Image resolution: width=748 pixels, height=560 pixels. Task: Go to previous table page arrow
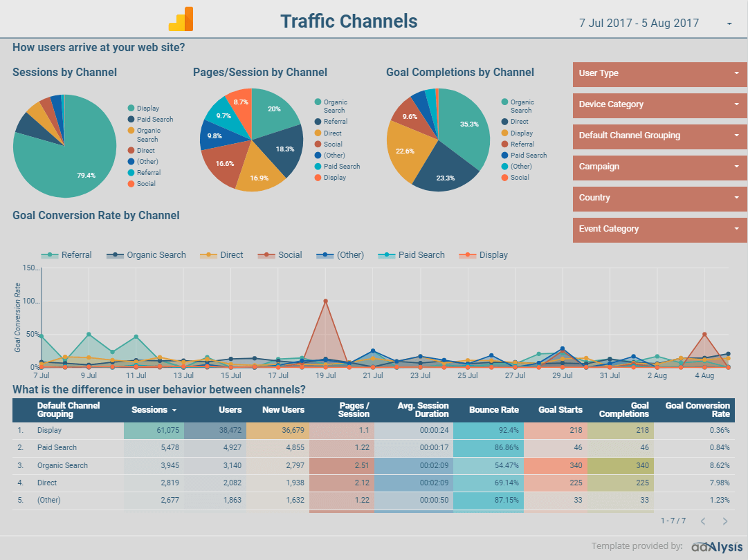pos(702,521)
